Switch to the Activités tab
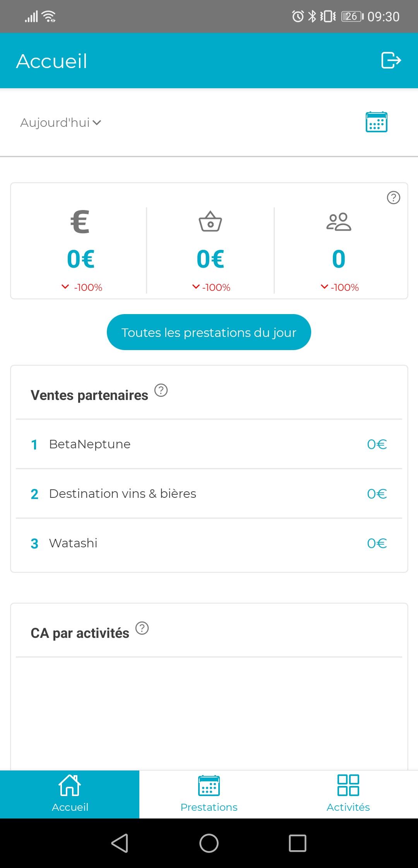This screenshot has height=868, width=418. tap(348, 794)
